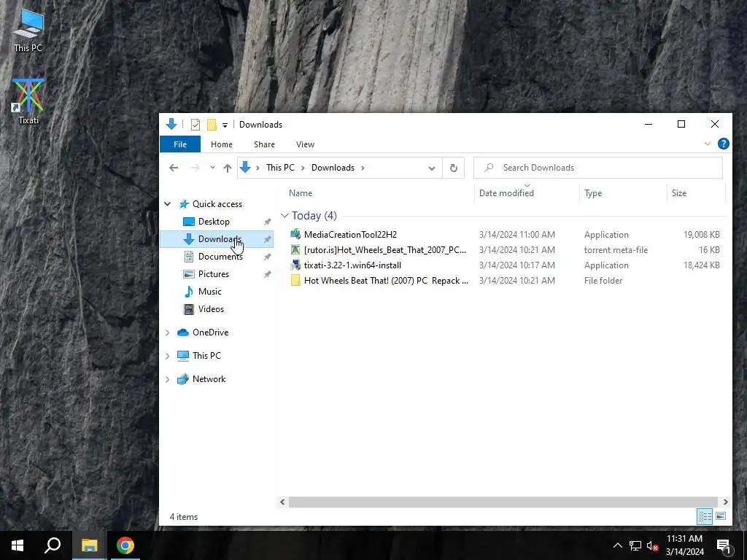Switch to the View ribbon tab
Viewport: 747px width, 560px height.
coord(305,144)
